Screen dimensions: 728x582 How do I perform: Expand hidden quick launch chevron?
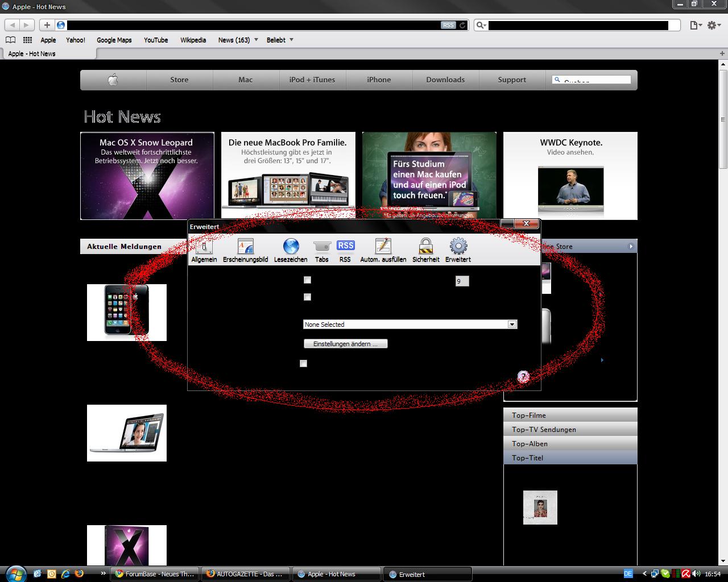(103, 574)
